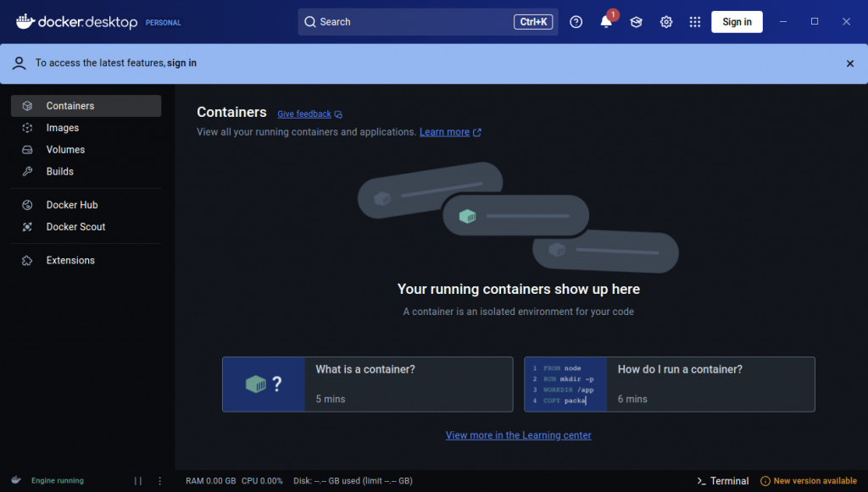Image resolution: width=868 pixels, height=492 pixels.
Task: Open the What is a container guide
Action: click(368, 384)
